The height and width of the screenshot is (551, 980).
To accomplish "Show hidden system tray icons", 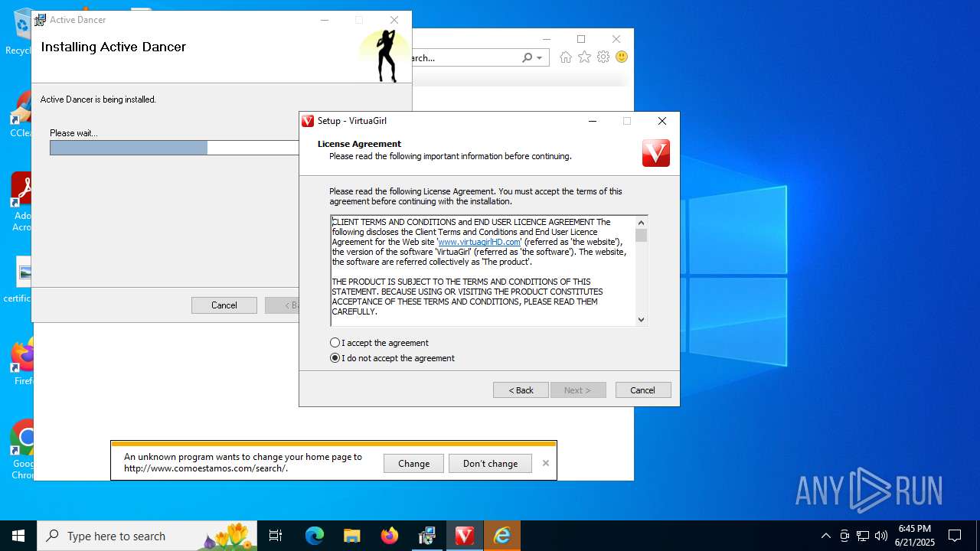I will tap(825, 536).
